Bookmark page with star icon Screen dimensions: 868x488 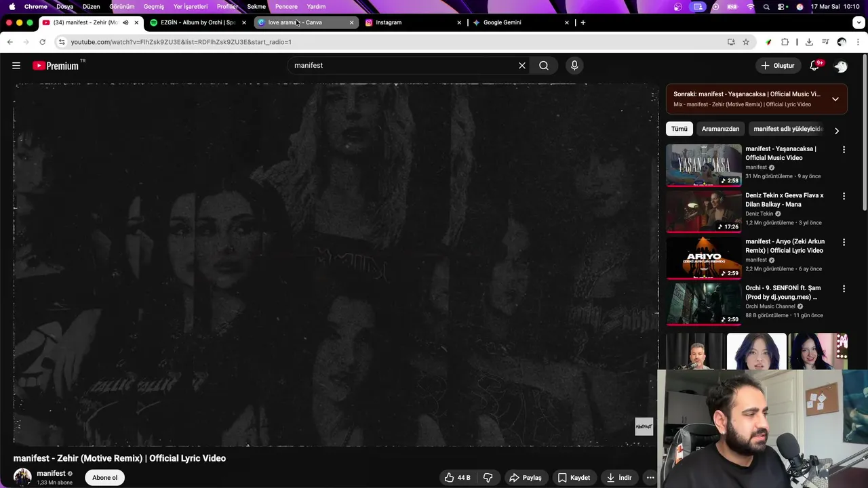pyautogui.click(x=746, y=42)
